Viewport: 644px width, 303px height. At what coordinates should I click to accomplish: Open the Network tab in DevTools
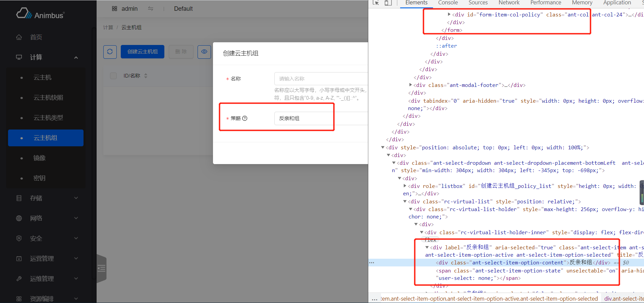(x=509, y=3)
